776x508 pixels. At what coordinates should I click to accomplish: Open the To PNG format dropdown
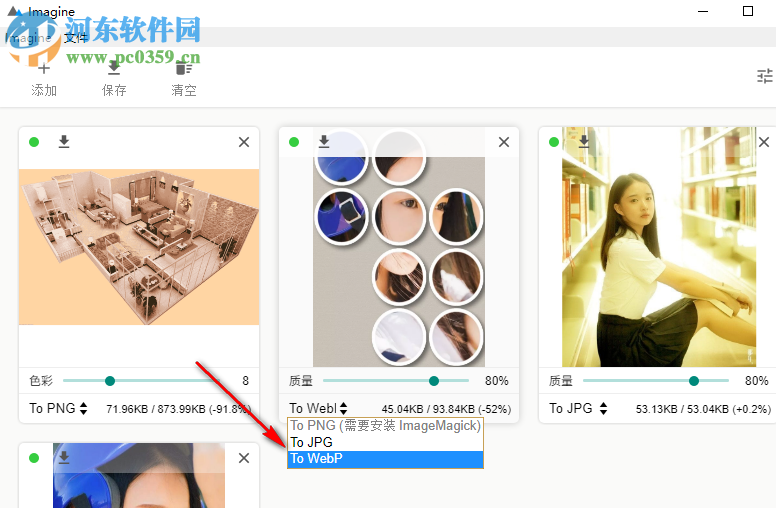[x=58, y=408]
